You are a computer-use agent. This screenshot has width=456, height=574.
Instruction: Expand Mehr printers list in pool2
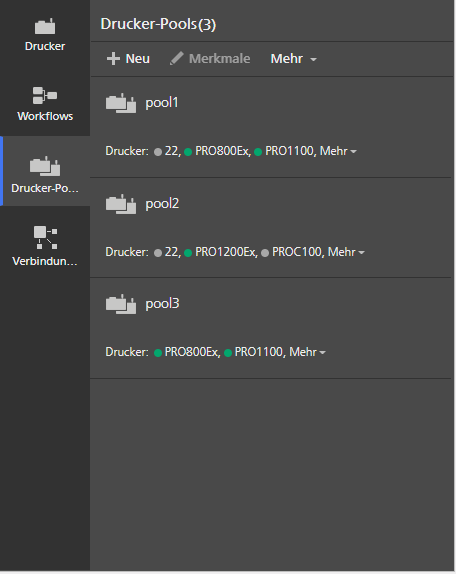click(x=346, y=252)
